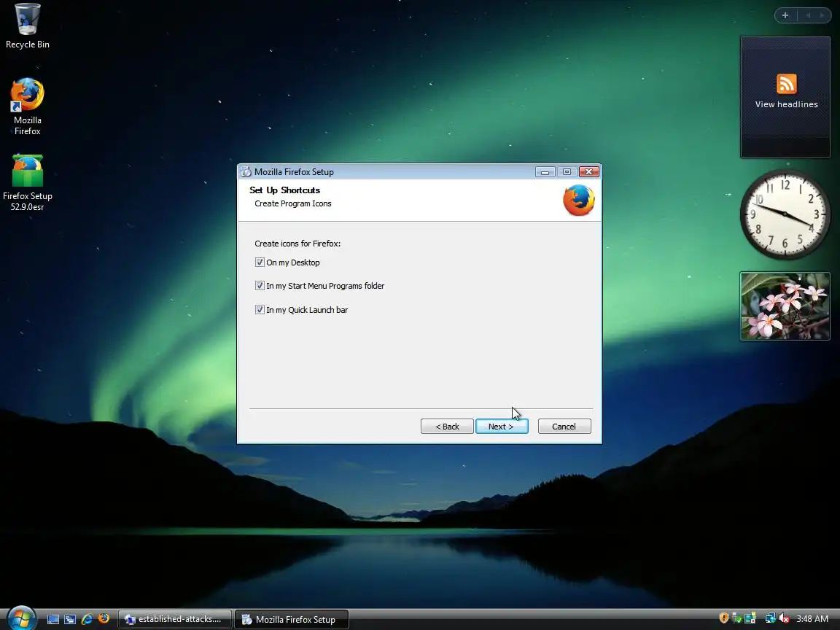
Task: Open the Windows Security alert shield tray icon
Action: tap(724, 618)
